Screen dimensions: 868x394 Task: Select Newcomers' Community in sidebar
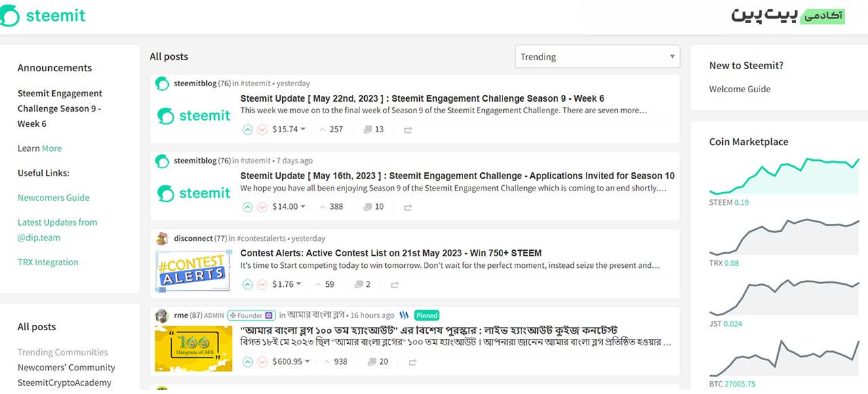pyautogui.click(x=66, y=368)
